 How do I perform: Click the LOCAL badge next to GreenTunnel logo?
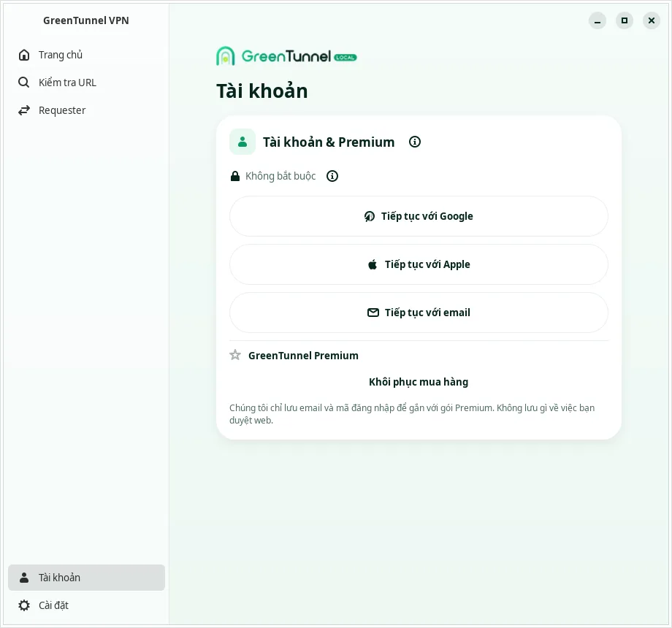tap(345, 58)
